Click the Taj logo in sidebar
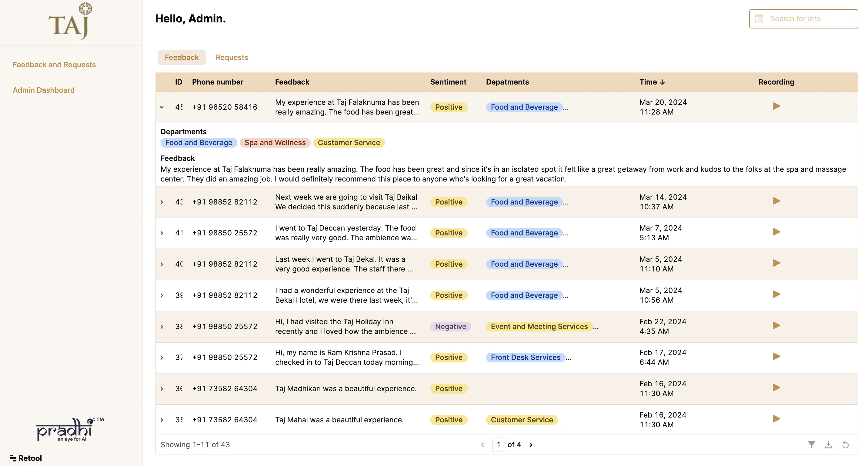Viewport: 868px width, 466px height. pyautogui.click(x=70, y=21)
